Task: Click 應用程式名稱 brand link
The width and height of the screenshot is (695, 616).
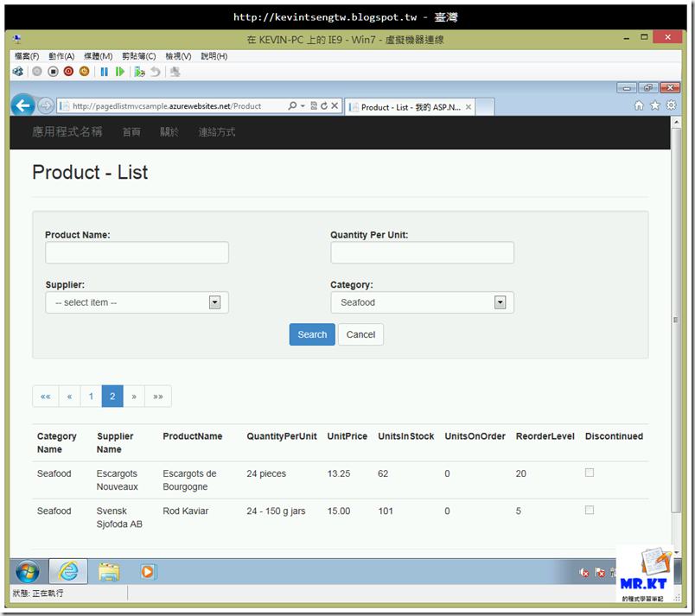Action: click(67, 132)
